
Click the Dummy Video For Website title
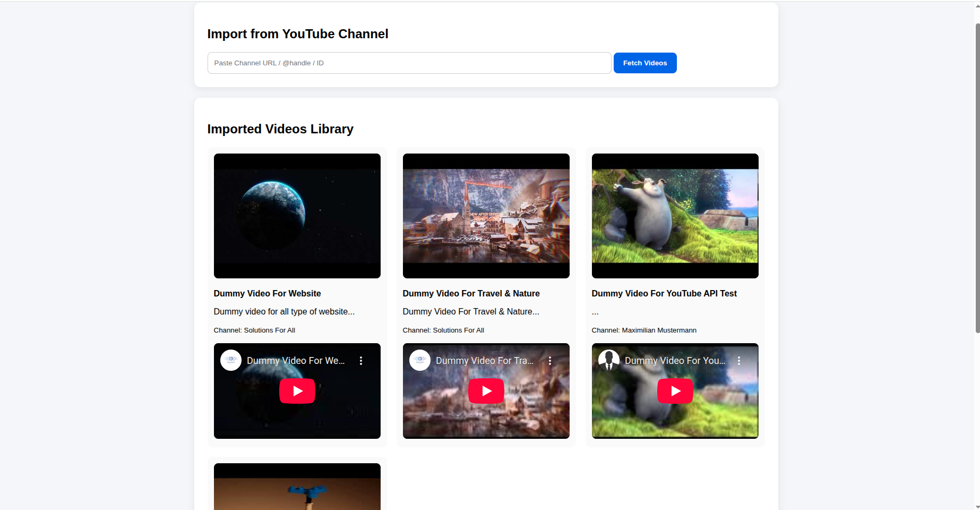point(267,293)
